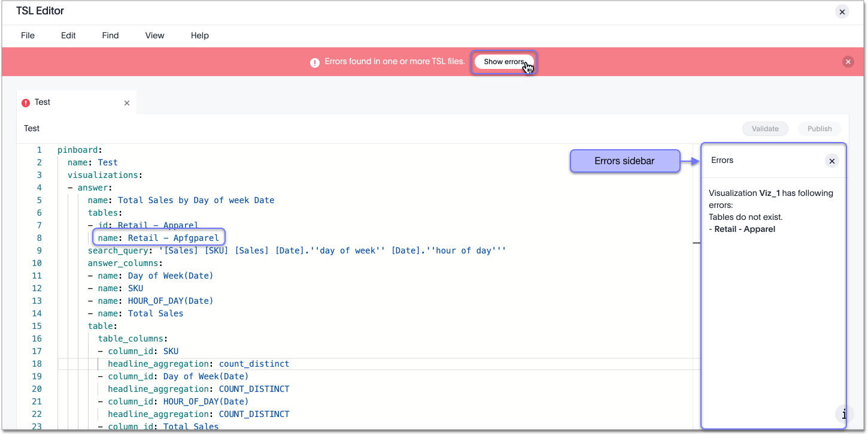Click the Show errors button

coord(504,62)
